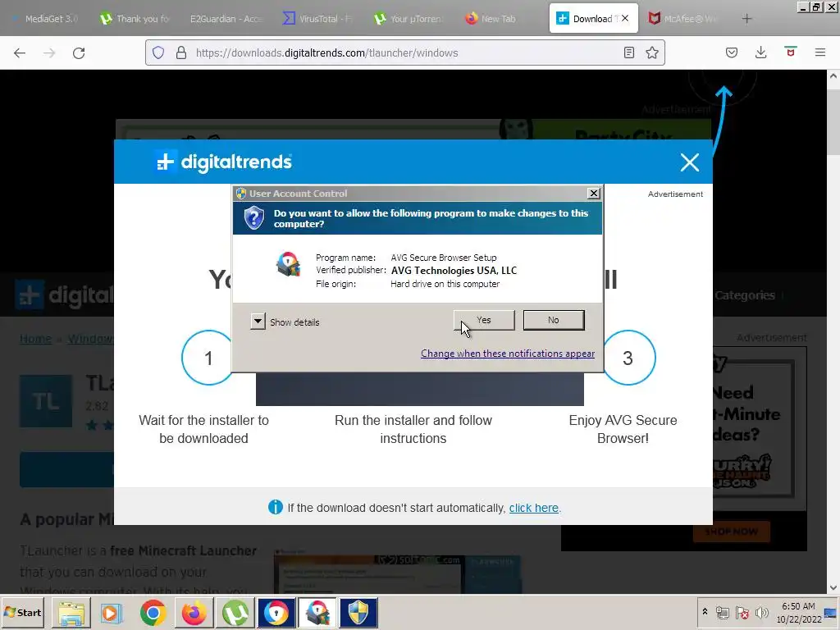Switch to 'Thank you fo' uTorrent tab
The height and width of the screenshot is (630, 840).
coord(135,19)
